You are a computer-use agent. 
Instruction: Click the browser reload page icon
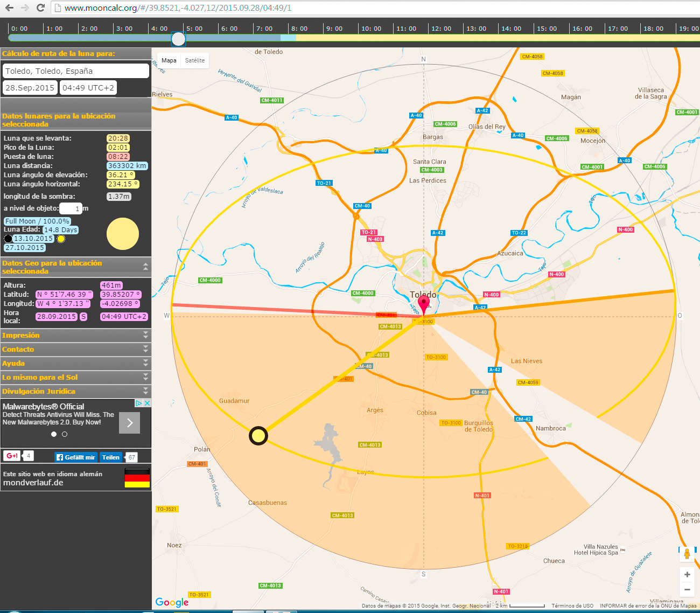pyautogui.click(x=40, y=8)
